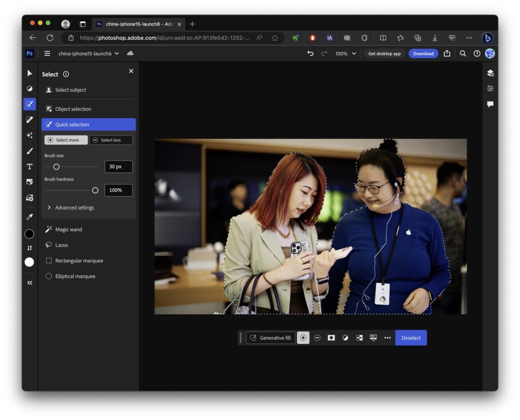520x420 pixels.
Task: Open the Shapes tool in left toolbar
Action: [x=29, y=198]
